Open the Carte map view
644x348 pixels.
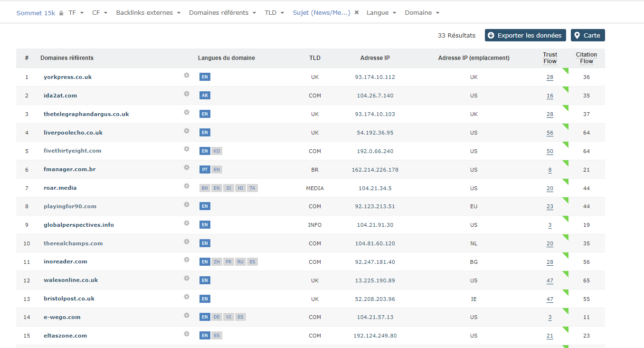click(x=587, y=35)
